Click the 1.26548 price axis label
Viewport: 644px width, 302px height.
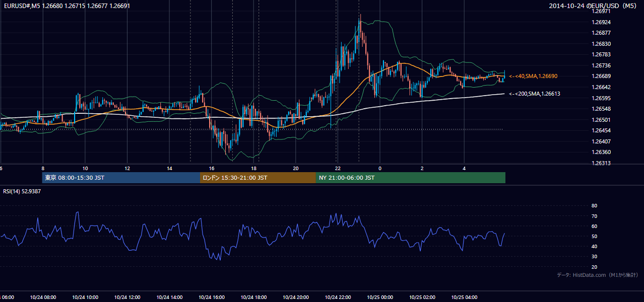(x=601, y=109)
